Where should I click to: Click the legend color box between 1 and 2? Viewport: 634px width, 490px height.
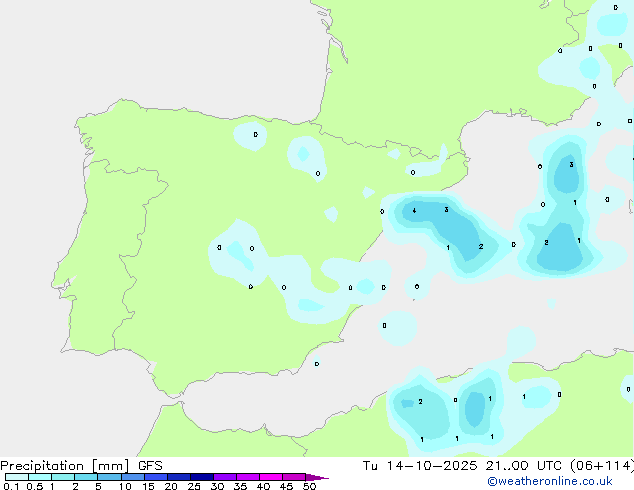click(x=63, y=477)
